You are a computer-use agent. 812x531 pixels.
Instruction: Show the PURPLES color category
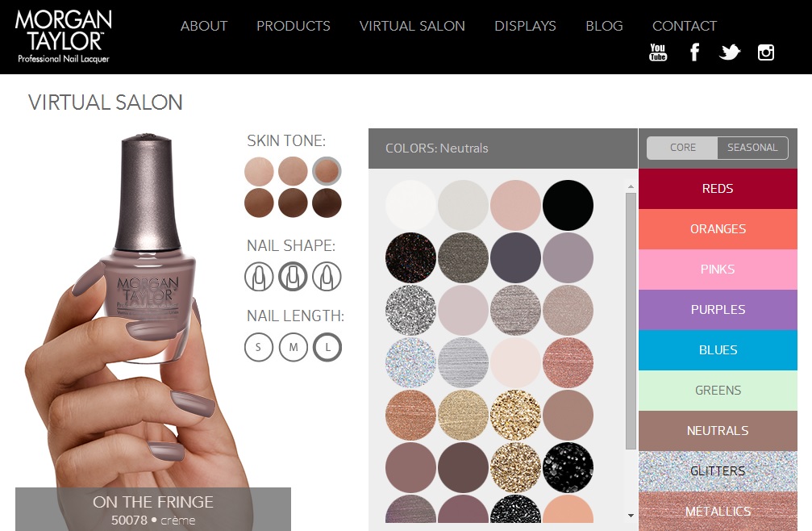point(718,310)
